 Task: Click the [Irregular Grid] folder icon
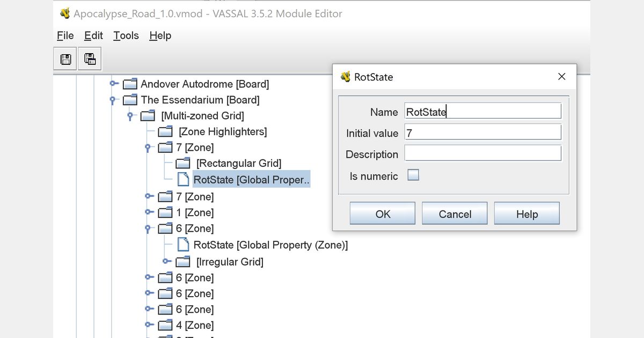(183, 261)
